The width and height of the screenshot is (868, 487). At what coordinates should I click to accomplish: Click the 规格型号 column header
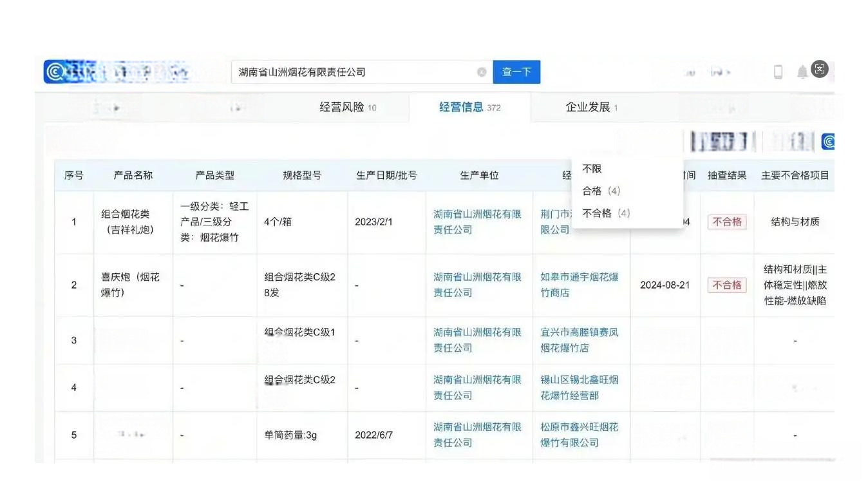pos(302,175)
